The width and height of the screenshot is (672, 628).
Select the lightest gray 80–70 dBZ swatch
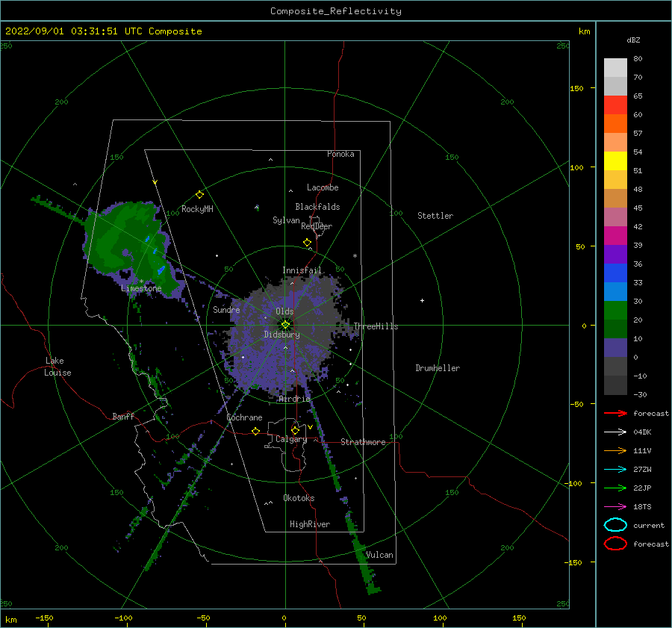tap(615, 68)
